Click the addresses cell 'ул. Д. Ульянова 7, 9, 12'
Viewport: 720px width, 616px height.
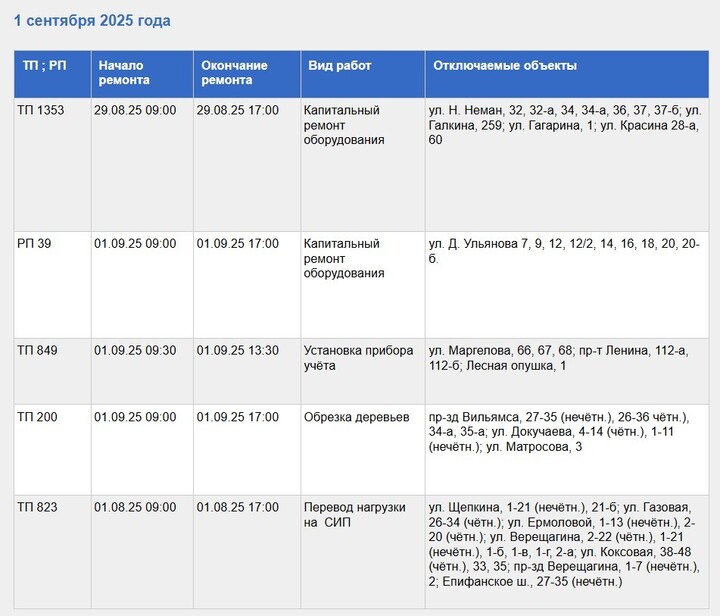(567, 285)
